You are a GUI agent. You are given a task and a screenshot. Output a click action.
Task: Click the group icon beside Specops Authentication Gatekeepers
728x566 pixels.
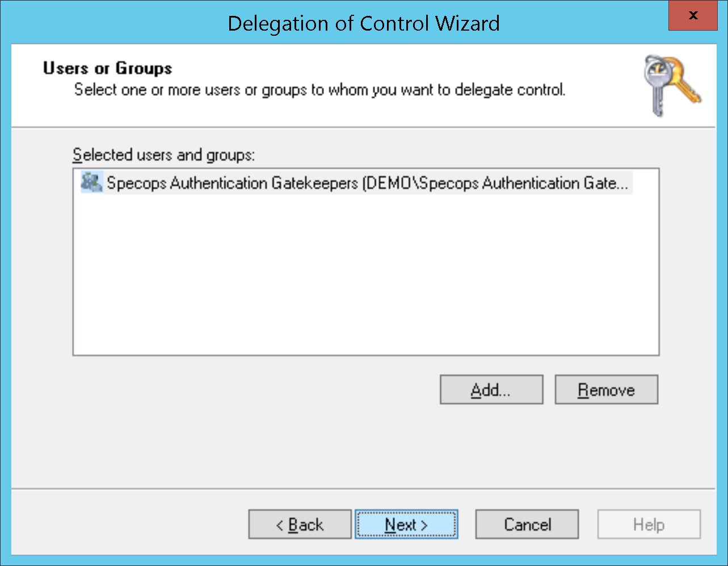coord(91,183)
